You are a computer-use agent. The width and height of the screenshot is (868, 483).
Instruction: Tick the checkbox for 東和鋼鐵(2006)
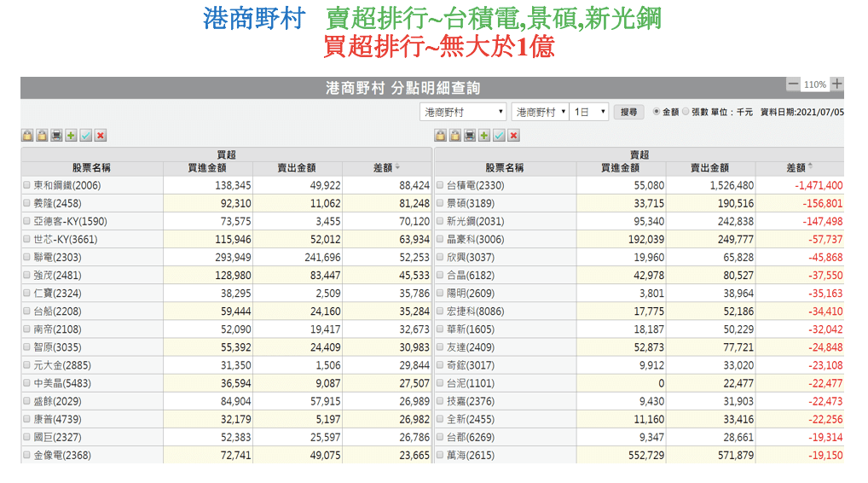click(26, 185)
